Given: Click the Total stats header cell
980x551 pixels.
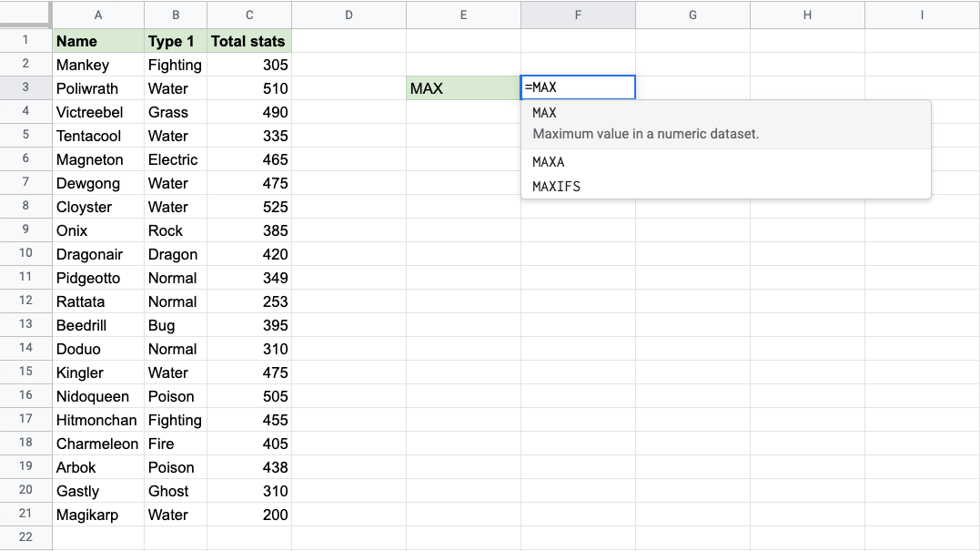Looking at the screenshot, I should [248, 41].
